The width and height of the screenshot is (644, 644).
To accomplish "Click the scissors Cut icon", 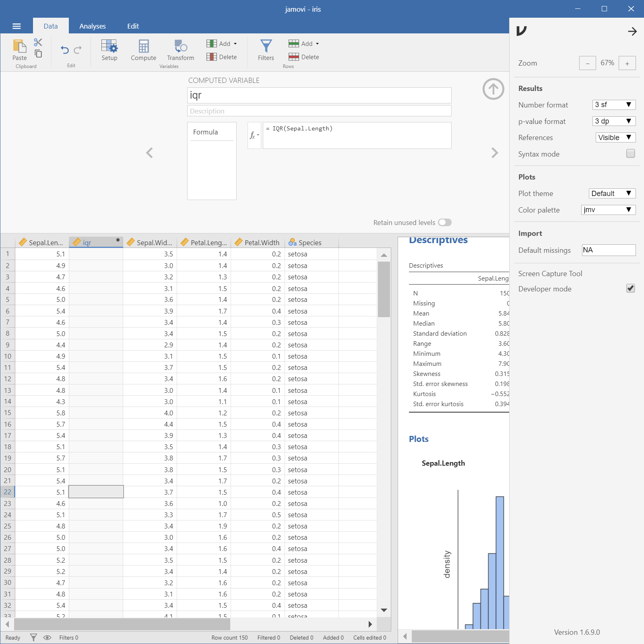I will (x=38, y=42).
